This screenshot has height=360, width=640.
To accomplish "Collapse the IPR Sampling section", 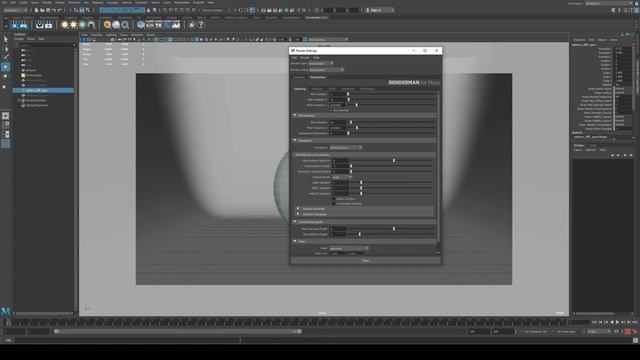I will point(295,116).
